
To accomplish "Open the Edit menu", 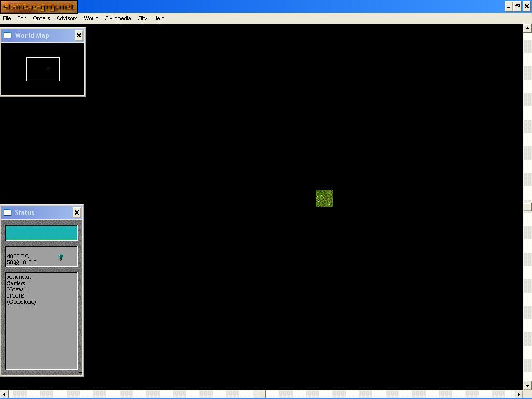I will click(22, 18).
